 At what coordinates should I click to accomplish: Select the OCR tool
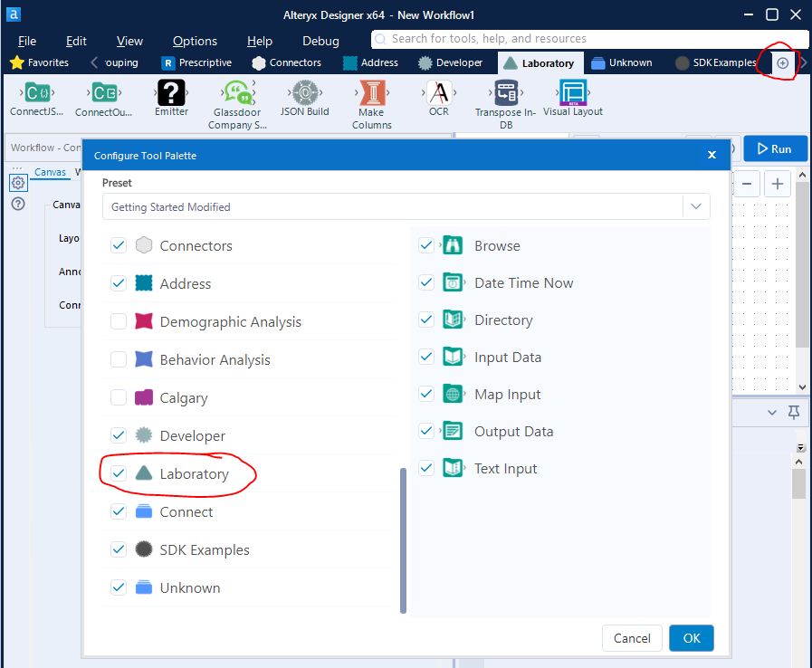coord(438,93)
